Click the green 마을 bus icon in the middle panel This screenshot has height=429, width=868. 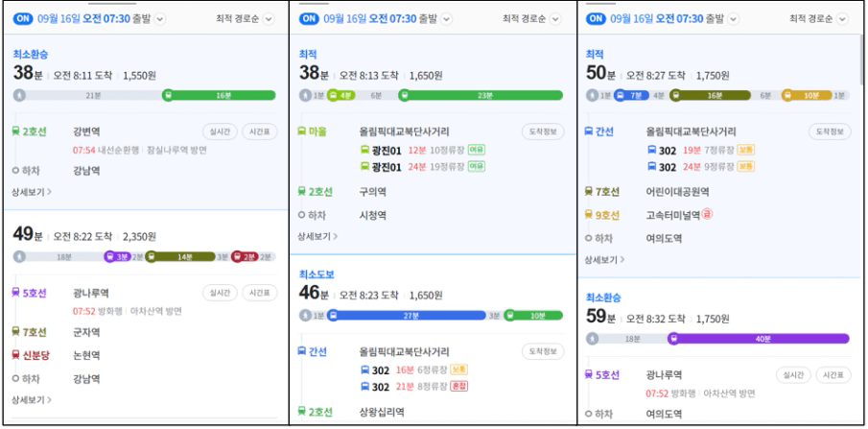[304, 131]
